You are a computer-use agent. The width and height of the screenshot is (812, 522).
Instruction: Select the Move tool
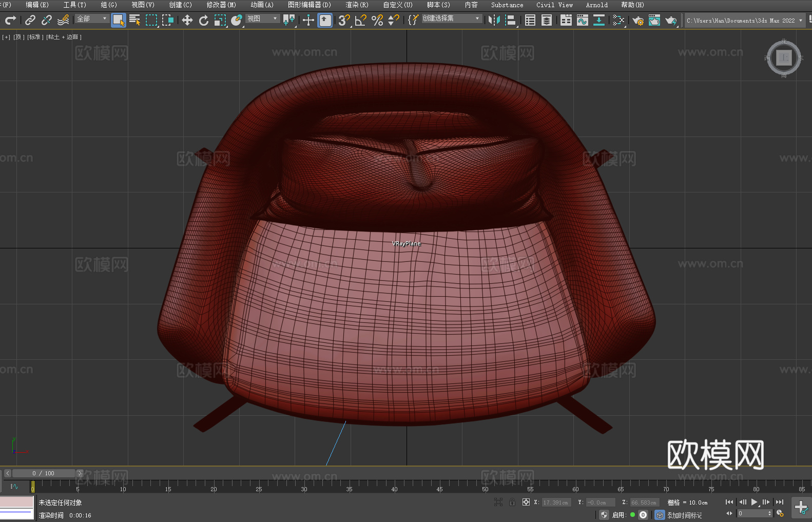[x=187, y=20]
